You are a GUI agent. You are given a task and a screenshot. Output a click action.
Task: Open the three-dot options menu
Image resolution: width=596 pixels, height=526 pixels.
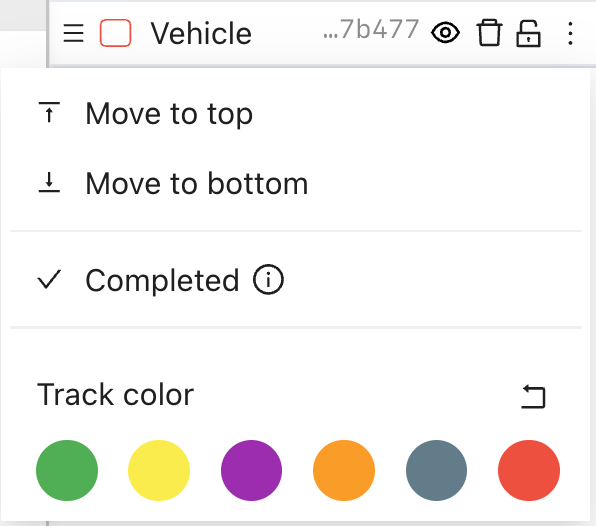click(570, 33)
